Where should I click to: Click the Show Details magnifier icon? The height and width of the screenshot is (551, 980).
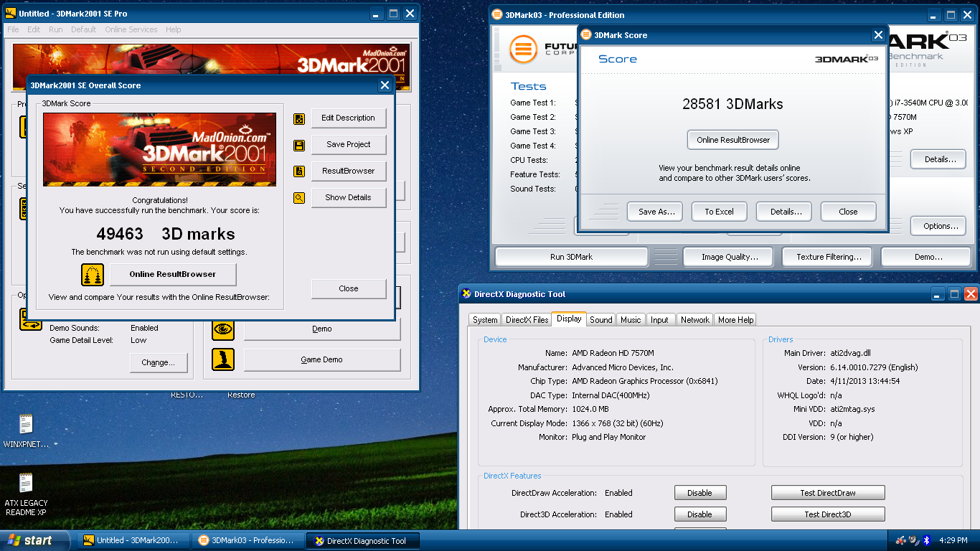[299, 198]
